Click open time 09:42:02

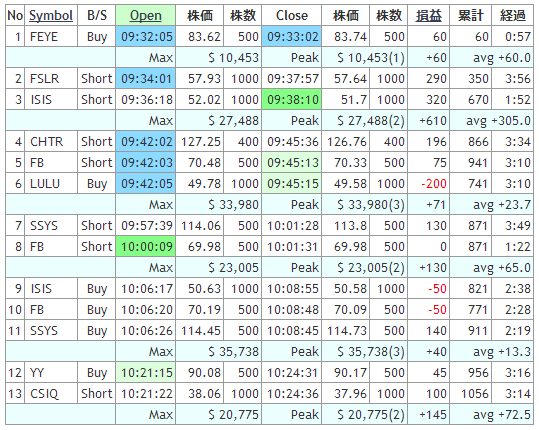point(146,142)
